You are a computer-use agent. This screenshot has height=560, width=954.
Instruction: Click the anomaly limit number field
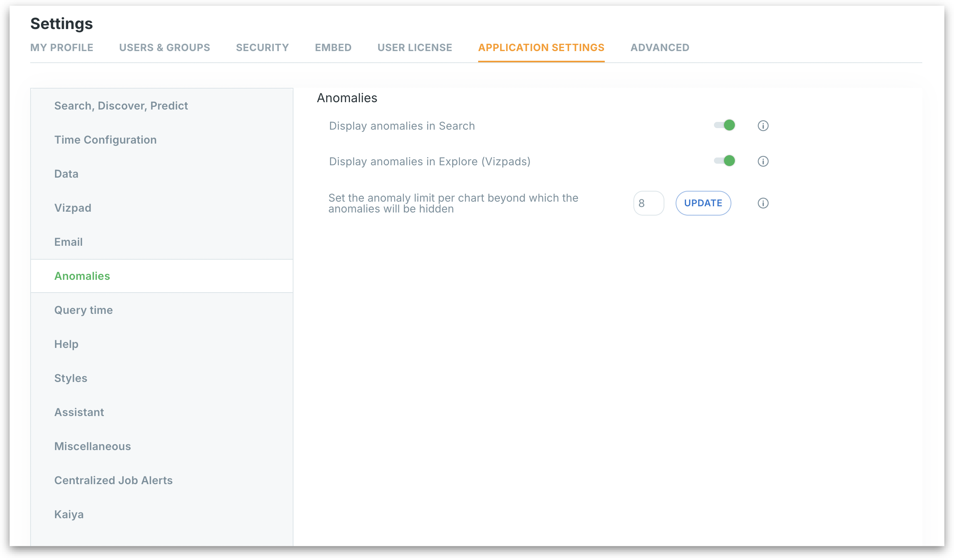[x=649, y=203]
